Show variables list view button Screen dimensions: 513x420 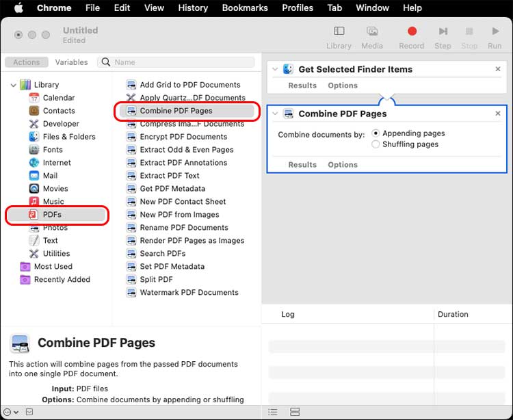[295, 412]
